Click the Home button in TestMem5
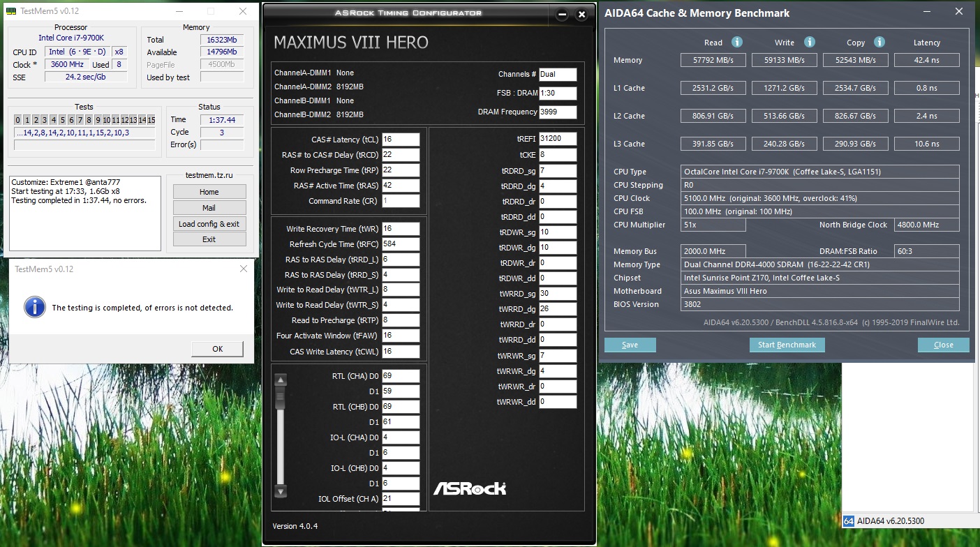980x547 pixels. point(209,192)
